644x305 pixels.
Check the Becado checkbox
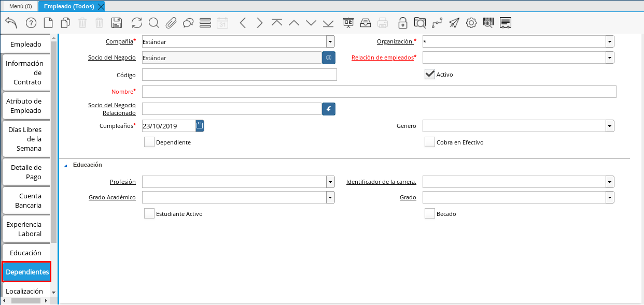(429, 213)
